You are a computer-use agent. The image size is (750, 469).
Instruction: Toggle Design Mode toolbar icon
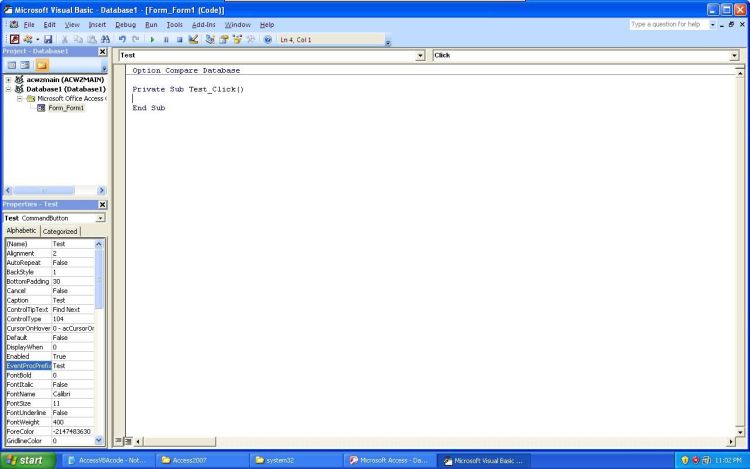click(193, 39)
